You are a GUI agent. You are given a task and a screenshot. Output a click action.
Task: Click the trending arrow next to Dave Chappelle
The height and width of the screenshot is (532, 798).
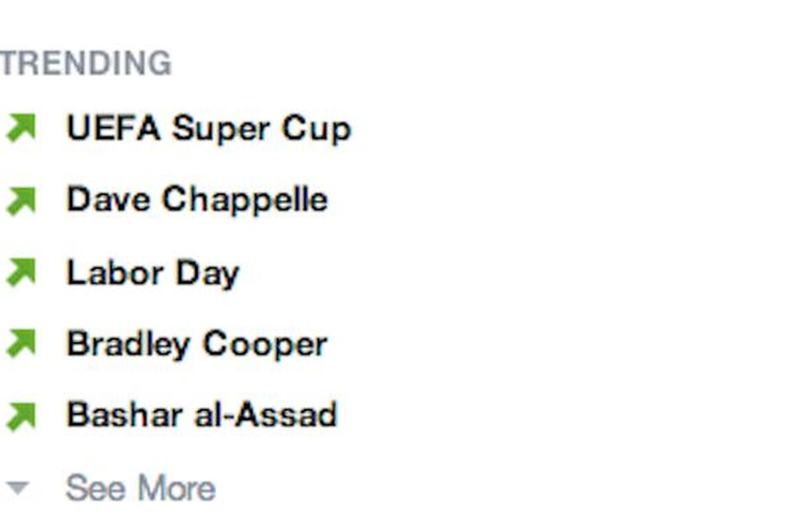(x=21, y=200)
